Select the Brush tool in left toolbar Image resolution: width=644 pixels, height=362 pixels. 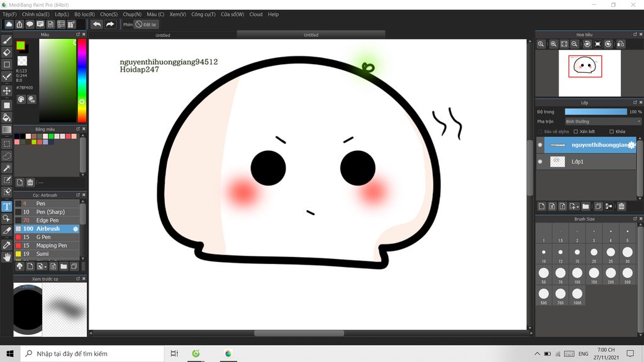point(7,40)
